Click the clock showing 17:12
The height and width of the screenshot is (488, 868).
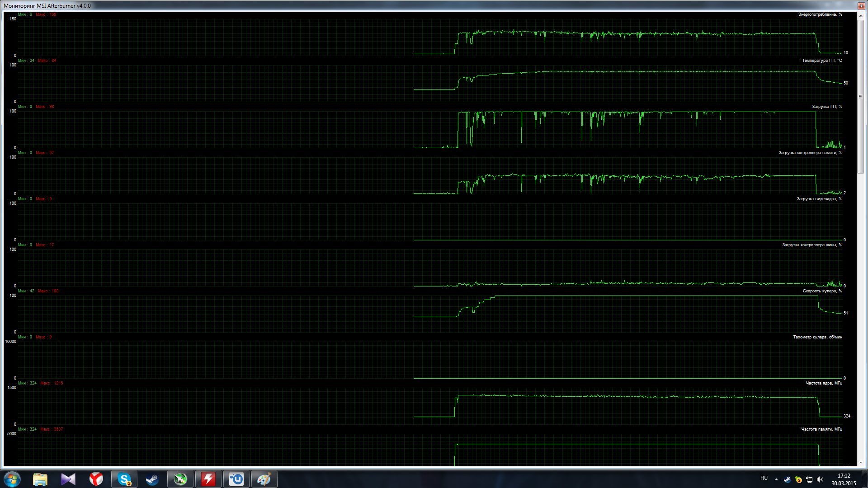(844, 479)
